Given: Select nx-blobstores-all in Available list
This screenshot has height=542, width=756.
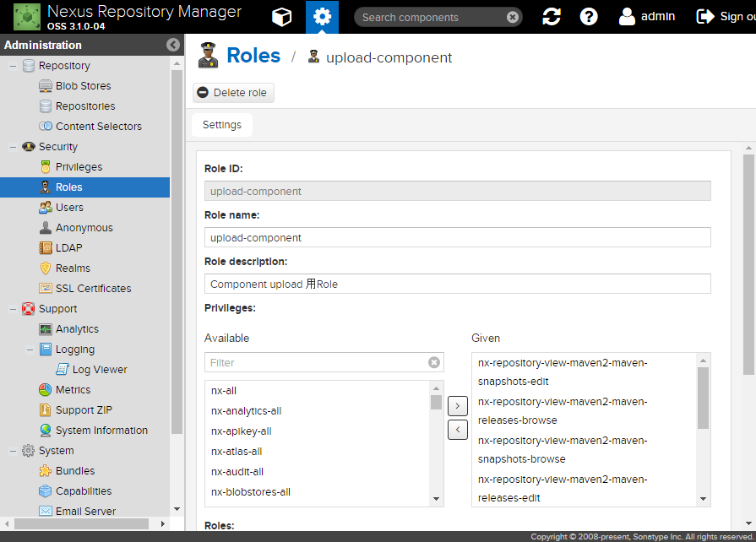Looking at the screenshot, I should [317, 492].
